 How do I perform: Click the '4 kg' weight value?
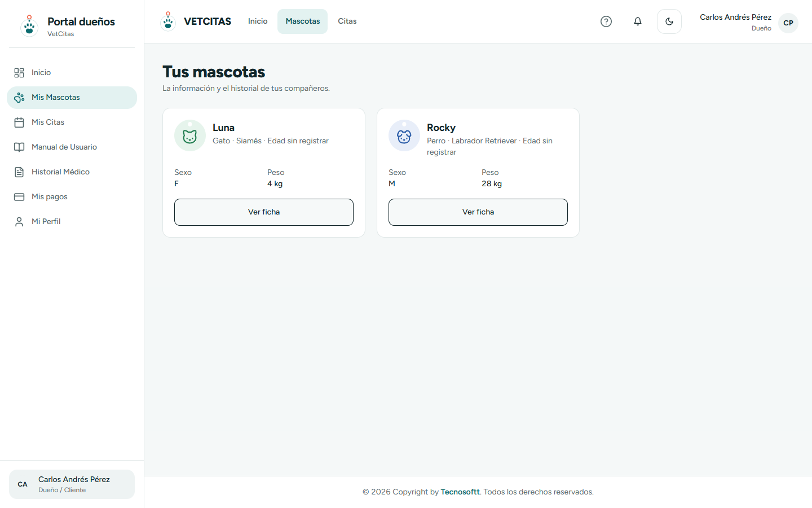coord(275,184)
